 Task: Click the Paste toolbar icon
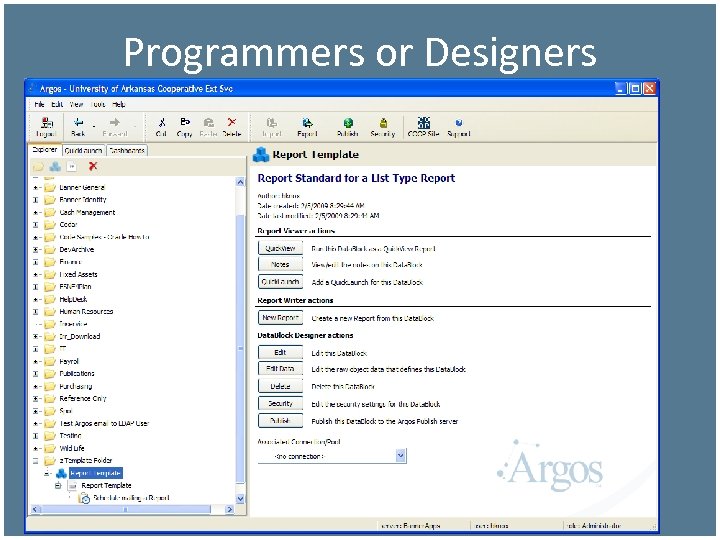(208, 122)
